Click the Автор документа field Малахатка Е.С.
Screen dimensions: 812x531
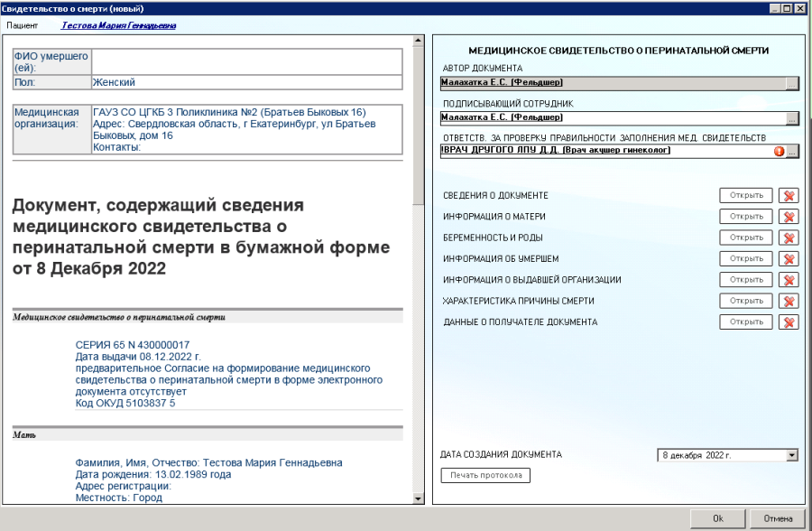coord(613,82)
